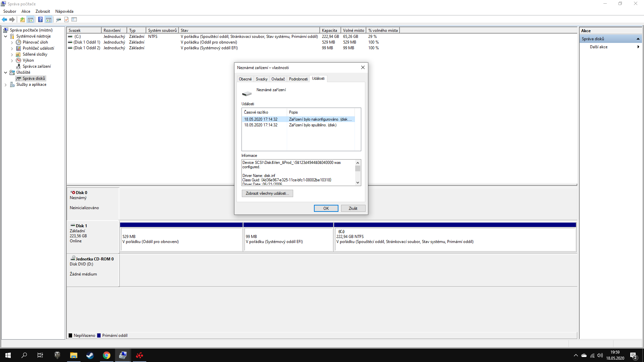The height and width of the screenshot is (362, 644).
Task: Collapse the Správa disků actions section
Action: click(x=638, y=39)
